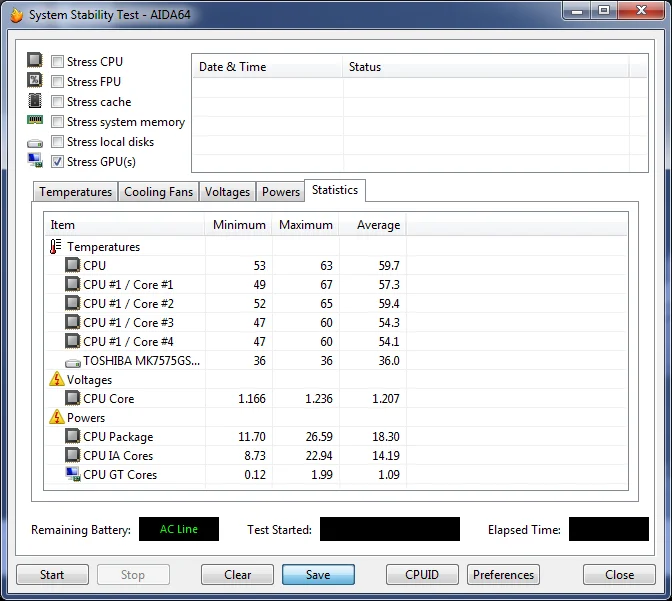Sort by the Minimum column header
The image size is (672, 601).
(x=238, y=225)
